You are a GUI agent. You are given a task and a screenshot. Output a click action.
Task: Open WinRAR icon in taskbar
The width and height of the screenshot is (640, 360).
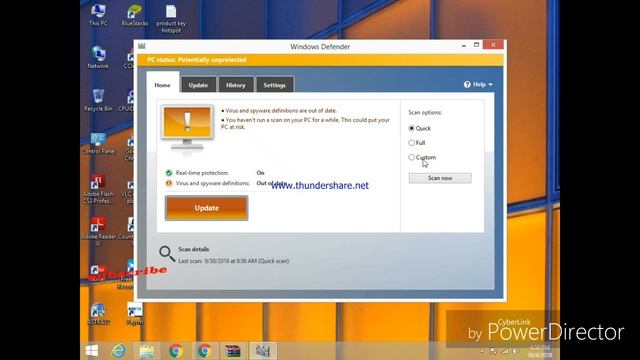(x=233, y=351)
